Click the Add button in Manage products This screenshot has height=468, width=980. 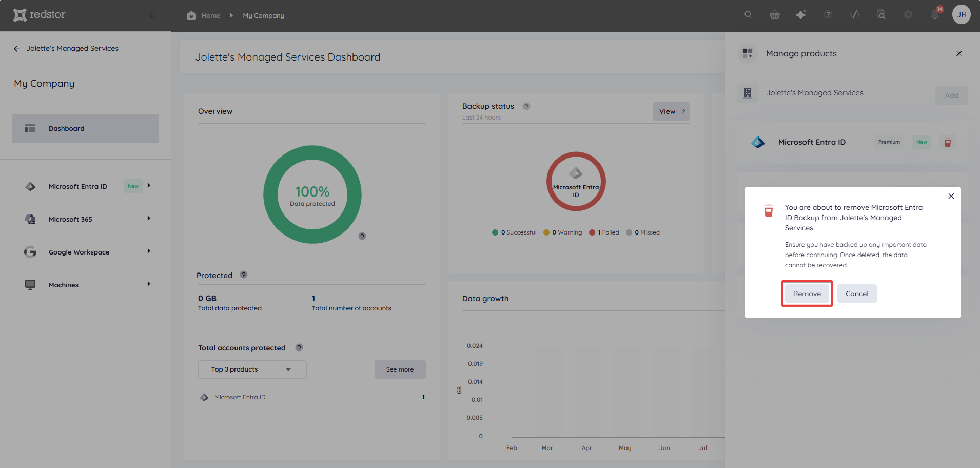click(952, 95)
